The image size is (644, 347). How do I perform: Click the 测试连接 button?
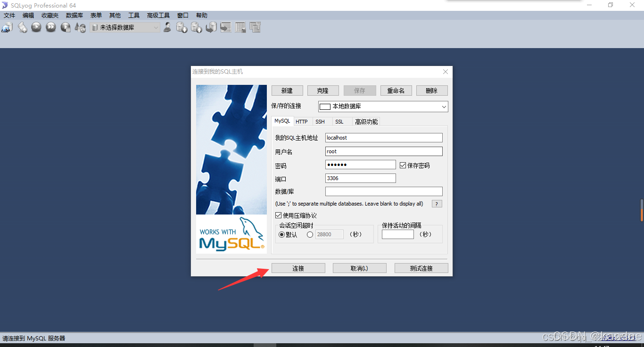[x=421, y=268]
